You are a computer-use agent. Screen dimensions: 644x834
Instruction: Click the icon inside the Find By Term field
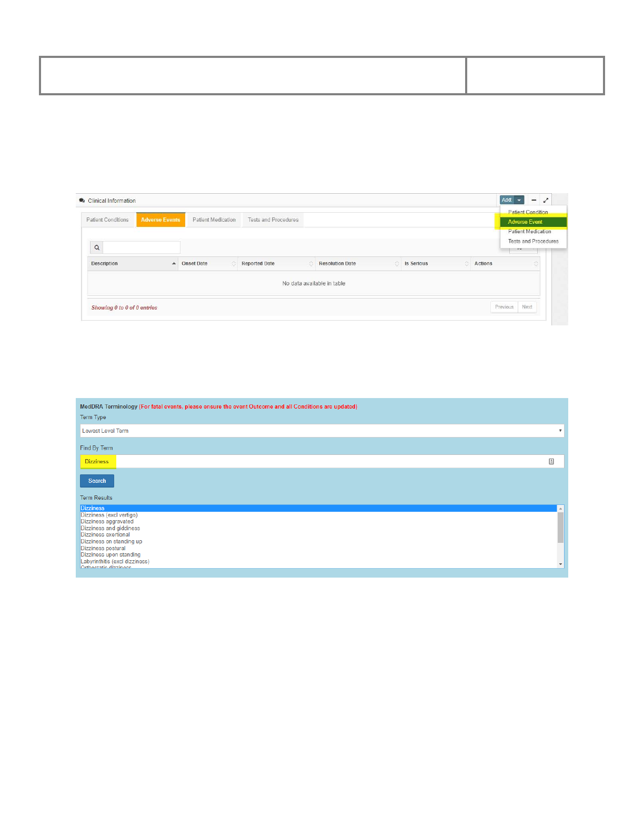point(551,461)
